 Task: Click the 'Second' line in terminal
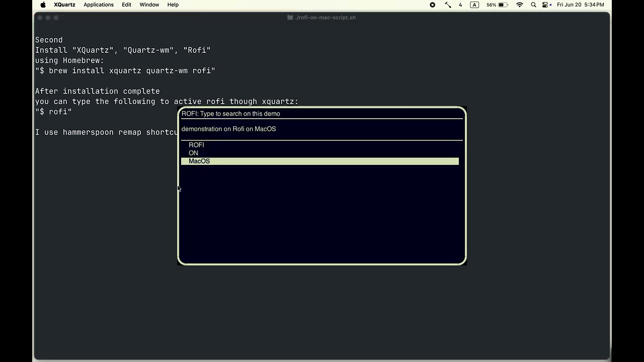click(49, 40)
